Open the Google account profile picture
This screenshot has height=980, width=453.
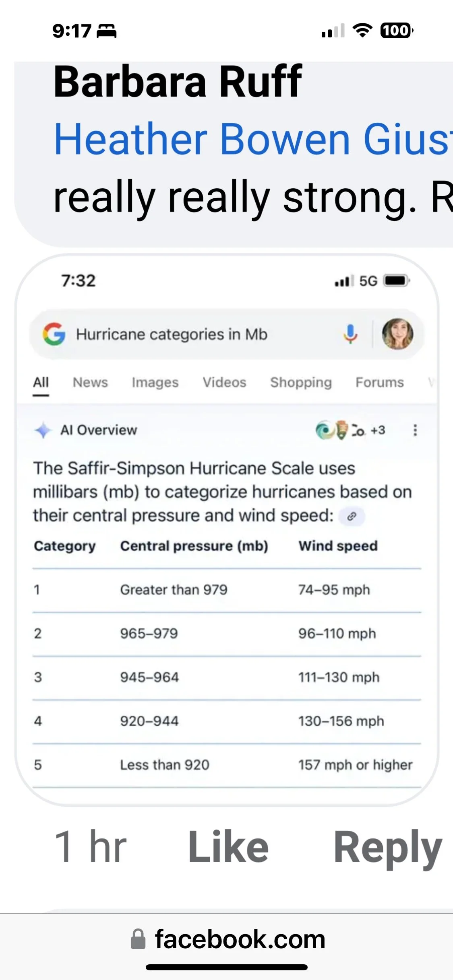click(397, 334)
